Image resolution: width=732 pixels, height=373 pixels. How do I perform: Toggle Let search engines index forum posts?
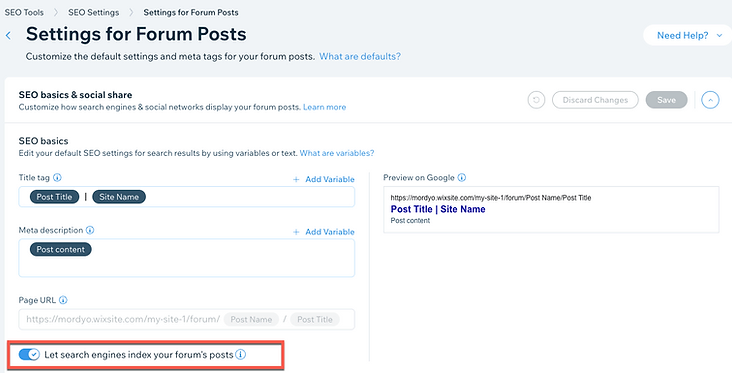click(x=29, y=355)
